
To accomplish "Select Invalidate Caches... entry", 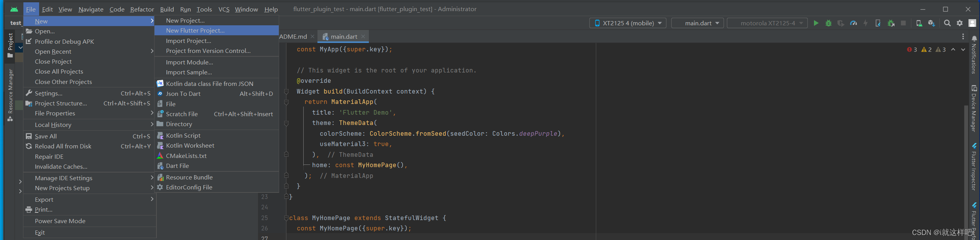I will click(x=90, y=166).
